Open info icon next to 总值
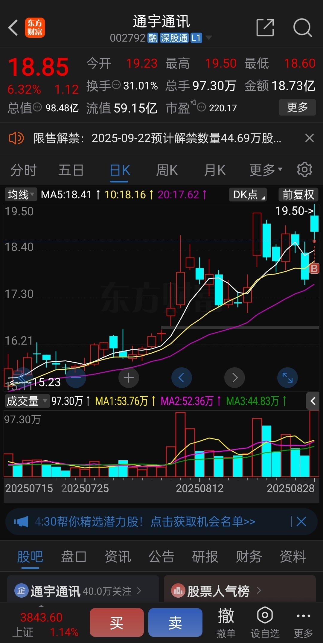 (x=37, y=107)
